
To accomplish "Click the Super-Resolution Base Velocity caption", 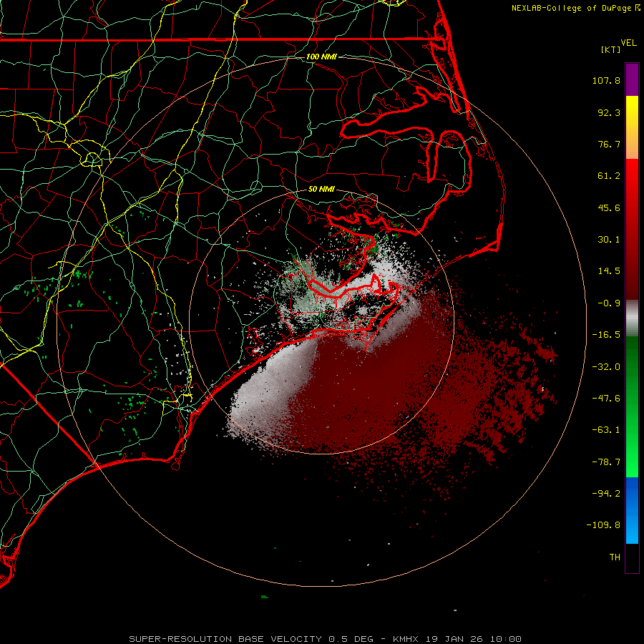I will click(326, 639).
